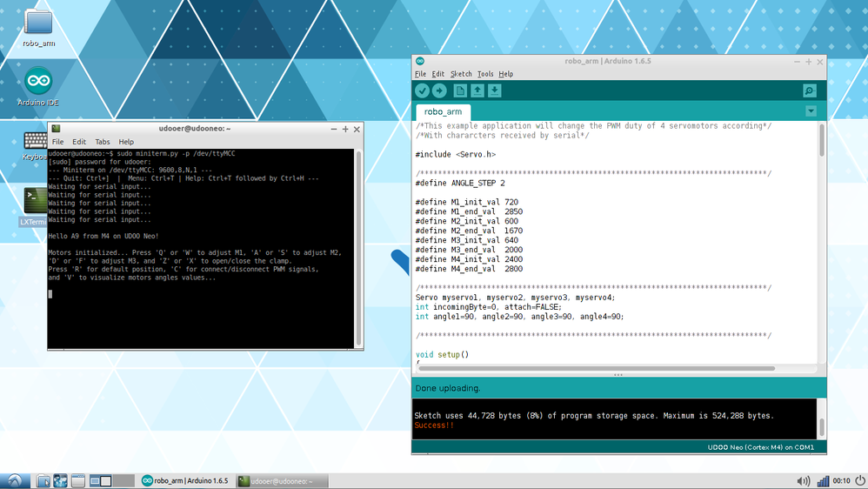Click 'Hello A9 from M4 on UDOO Neo!' line

click(103, 236)
